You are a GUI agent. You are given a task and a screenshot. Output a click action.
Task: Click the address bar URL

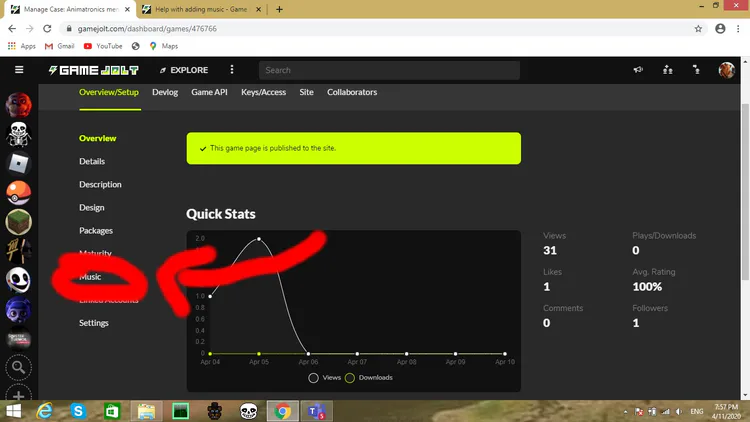point(147,29)
